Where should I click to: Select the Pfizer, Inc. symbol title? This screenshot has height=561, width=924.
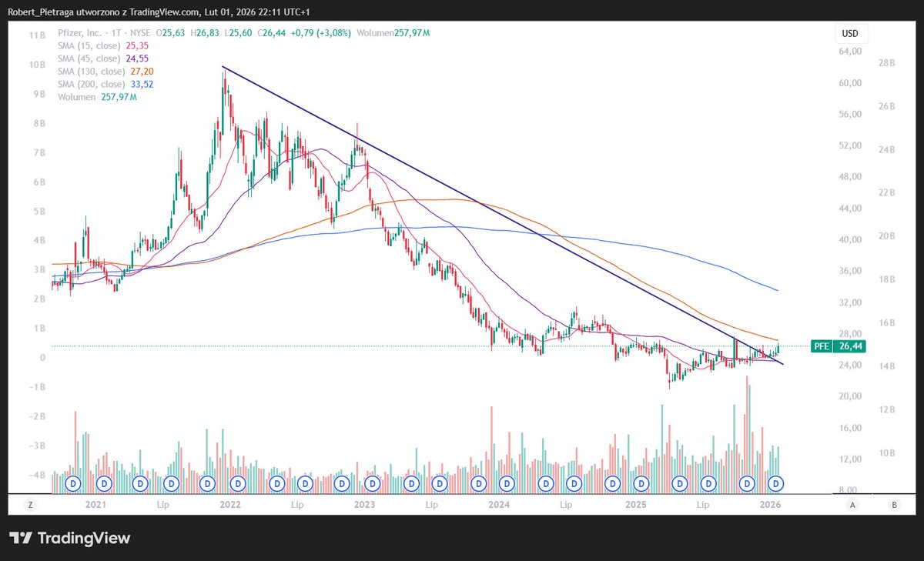[x=82, y=34]
